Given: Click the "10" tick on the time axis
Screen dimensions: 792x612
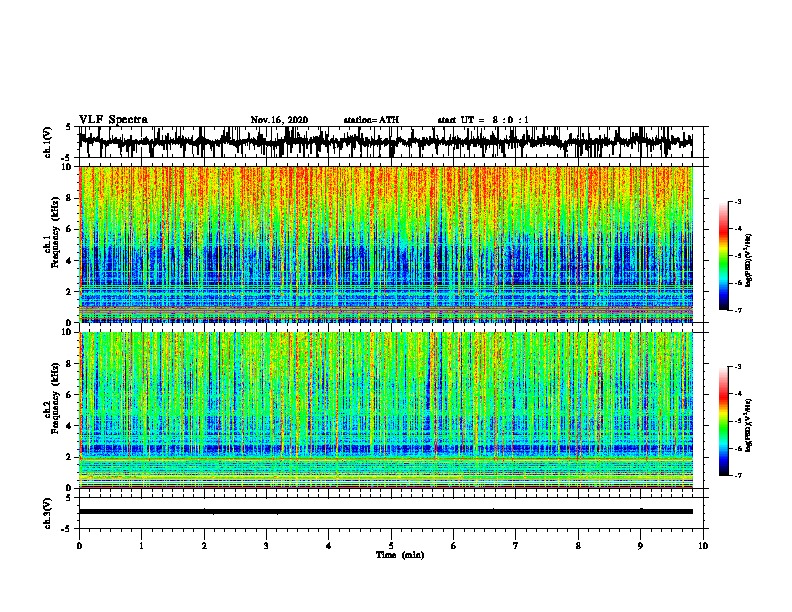Looking at the screenshot, I should coord(703,546).
